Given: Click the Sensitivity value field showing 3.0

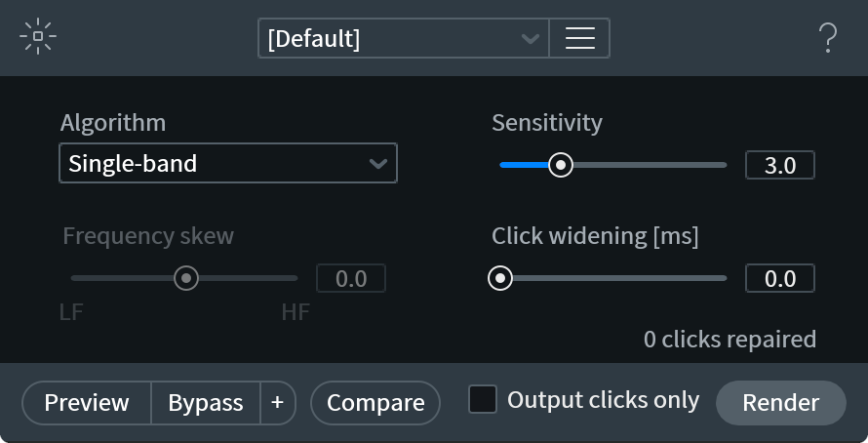Looking at the screenshot, I should tap(780, 165).
